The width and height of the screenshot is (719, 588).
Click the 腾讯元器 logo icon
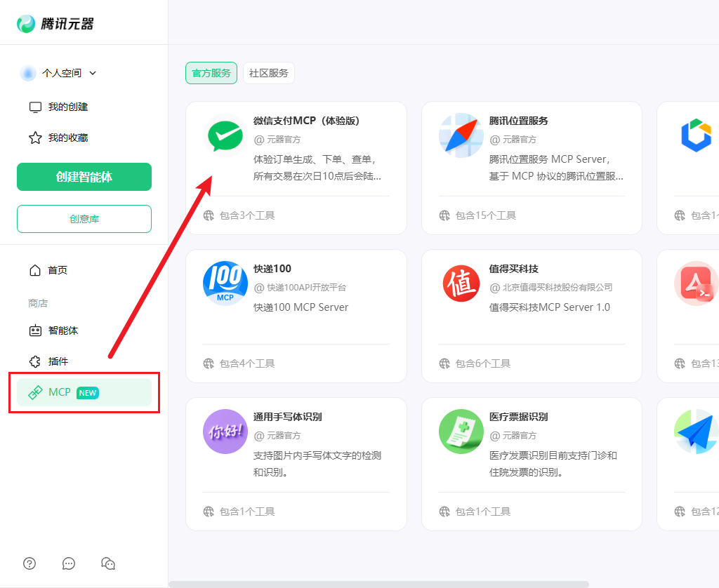[26, 24]
